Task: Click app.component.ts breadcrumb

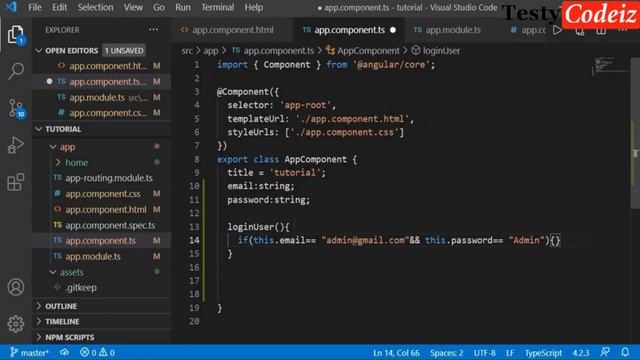Action: point(273,51)
